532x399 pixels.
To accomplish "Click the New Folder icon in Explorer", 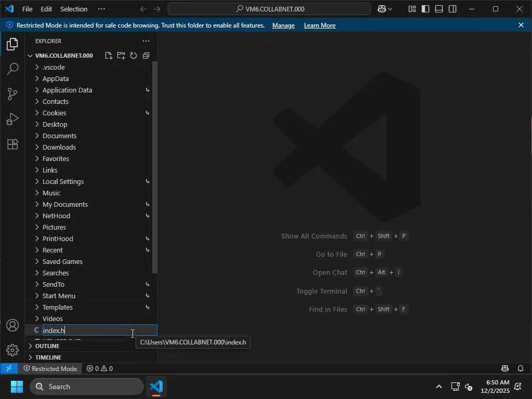I will pos(121,56).
